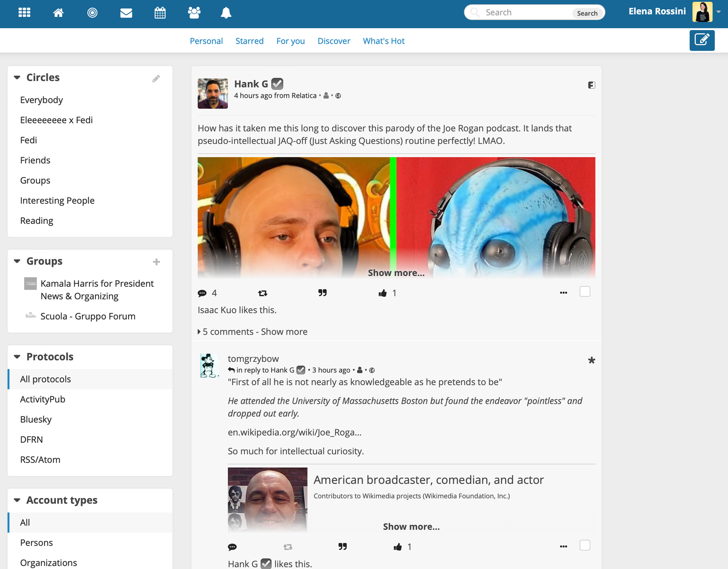Like Hank G's post with thumbs-up
The width and height of the screenshot is (728, 569).
383,293
